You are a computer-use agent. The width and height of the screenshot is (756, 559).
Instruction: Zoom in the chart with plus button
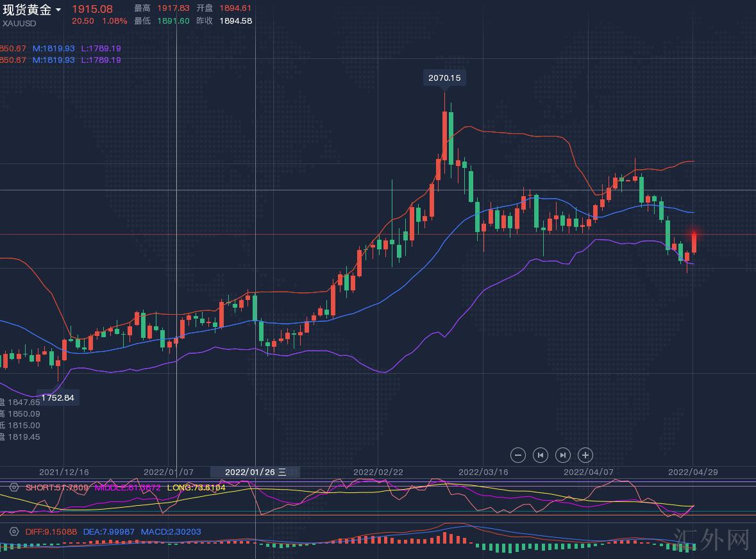585,455
